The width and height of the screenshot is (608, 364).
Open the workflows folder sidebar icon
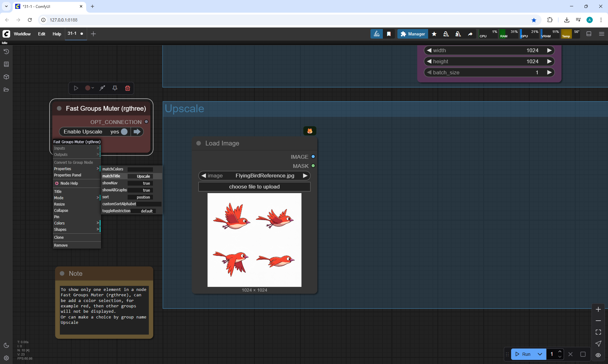pyautogui.click(x=6, y=89)
